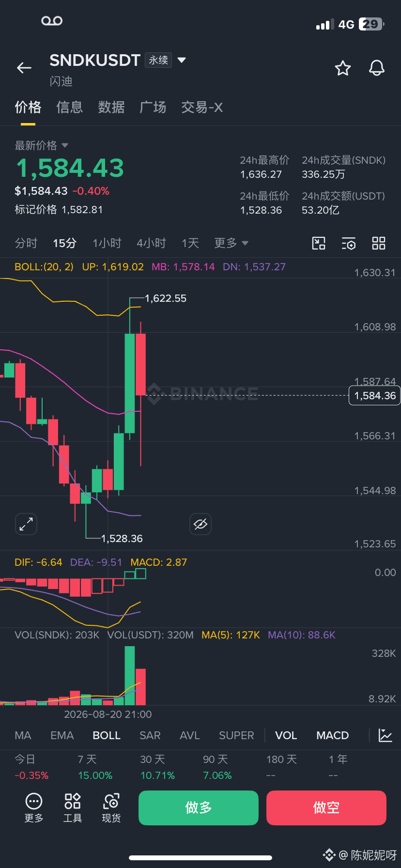Screen dimensions: 401x868
Task: Tap the battery indicator in status bar
Action: pos(371,24)
